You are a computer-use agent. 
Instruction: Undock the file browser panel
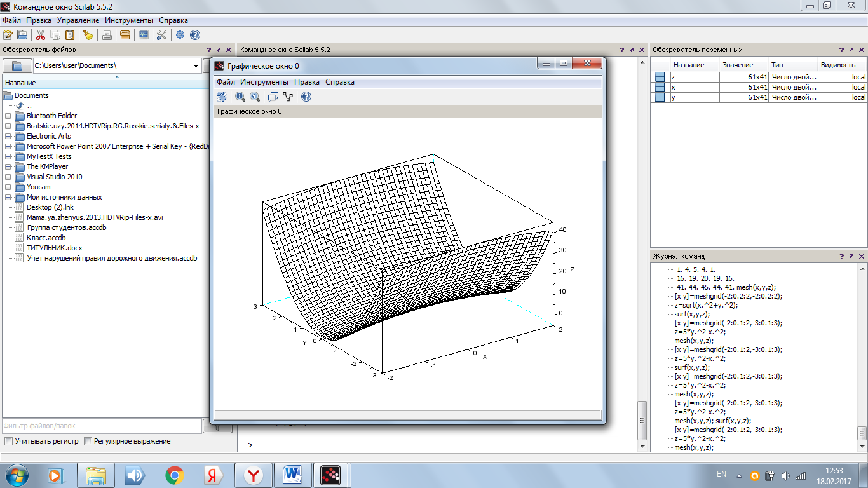pyautogui.click(x=219, y=50)
